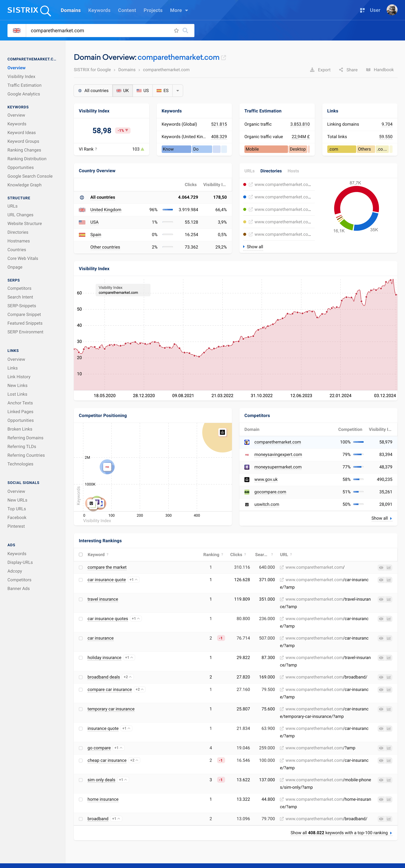Click the Share icon
Viewport: 405px width, 868px height.
tap(341, 70)
